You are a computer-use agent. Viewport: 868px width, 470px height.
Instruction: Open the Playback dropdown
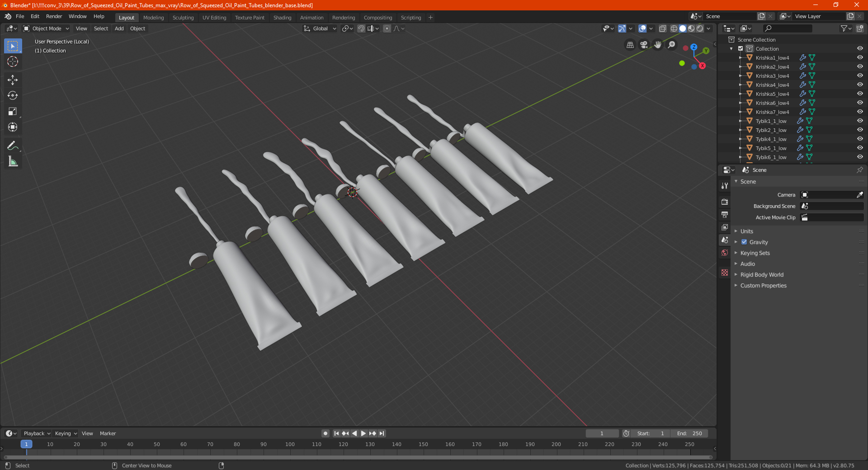(x=37, y=433)
